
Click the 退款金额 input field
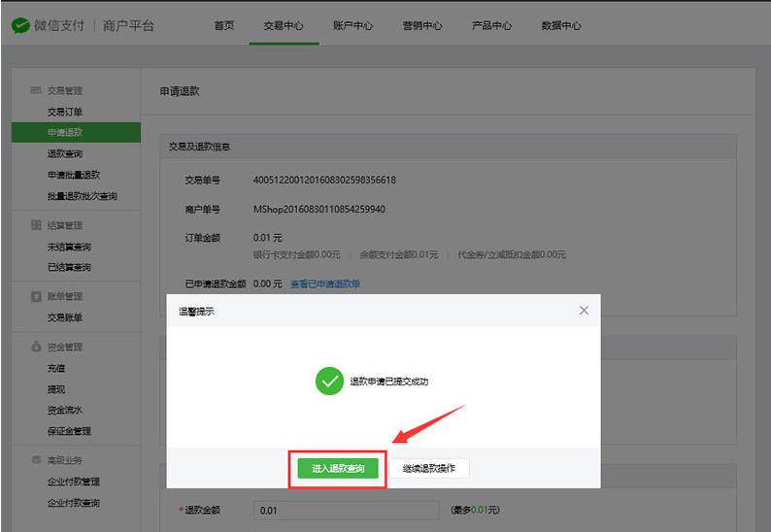point(346,511)
